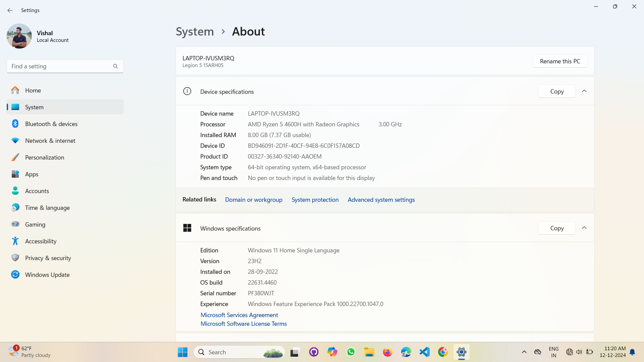644x362 pixels.
Task: Open Bluetooth & devices settings
Action: click(65, 124)
